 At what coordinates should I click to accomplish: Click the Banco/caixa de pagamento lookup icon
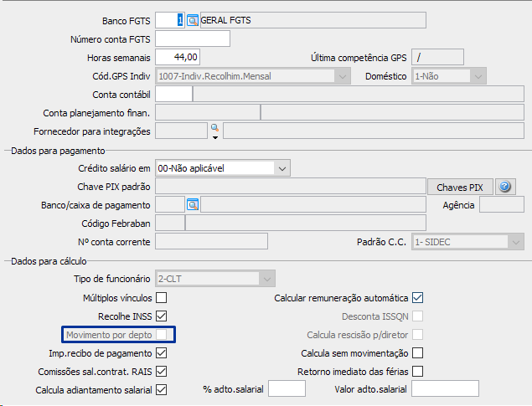point(192,205)
